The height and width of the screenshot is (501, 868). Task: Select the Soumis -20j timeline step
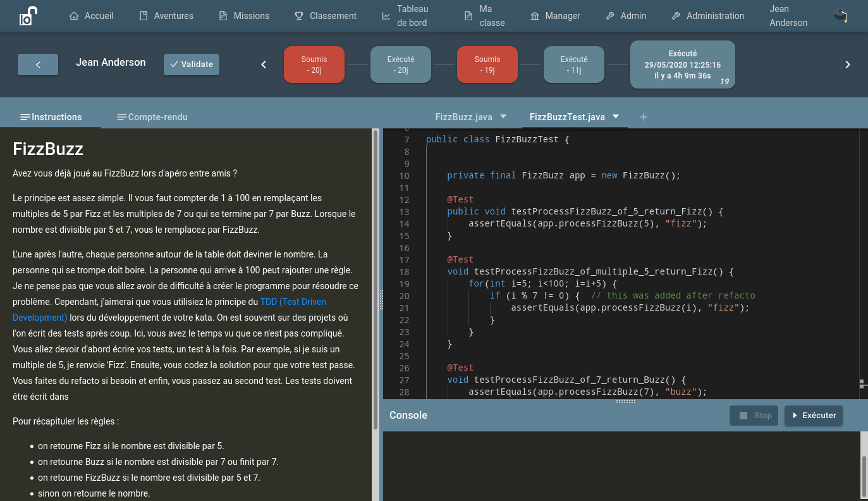314,65
